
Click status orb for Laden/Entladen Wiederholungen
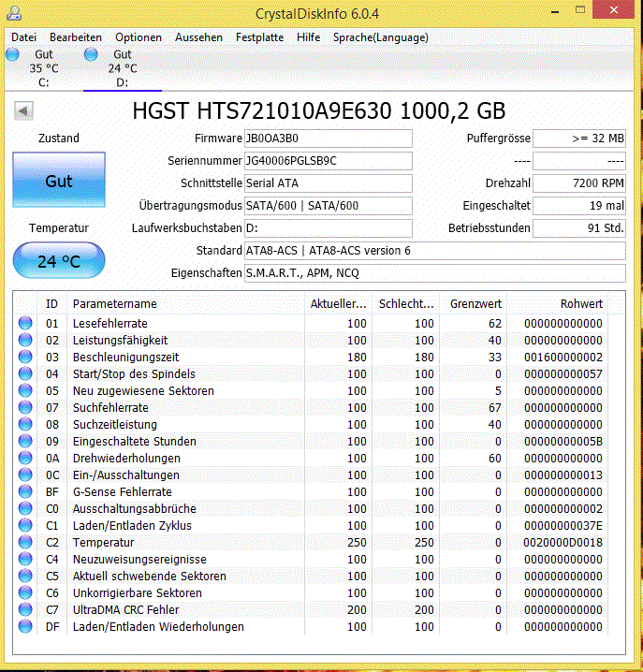25,626
